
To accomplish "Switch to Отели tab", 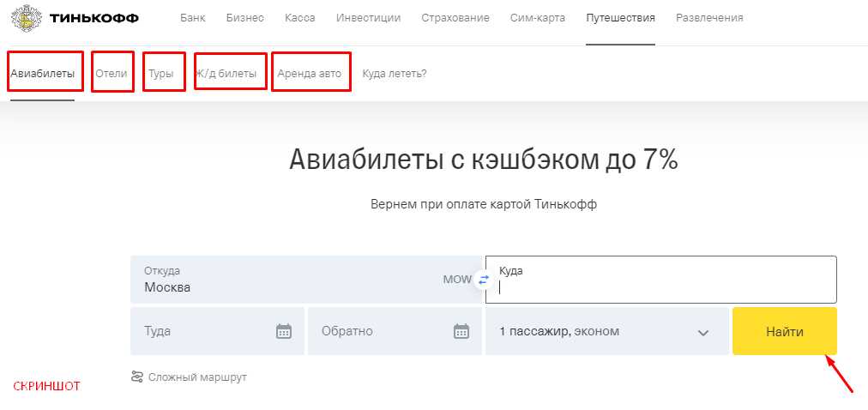I will tap(112, 73).
